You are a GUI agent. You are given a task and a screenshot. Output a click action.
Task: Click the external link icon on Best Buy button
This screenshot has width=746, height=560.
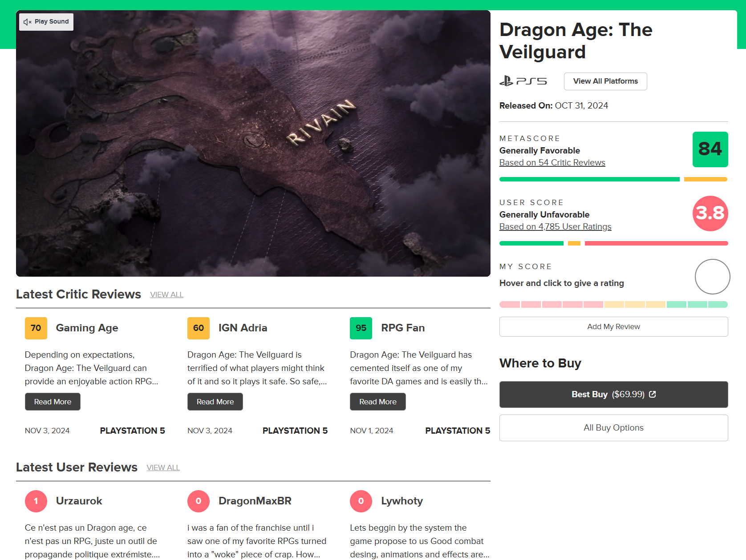(653, 394)
